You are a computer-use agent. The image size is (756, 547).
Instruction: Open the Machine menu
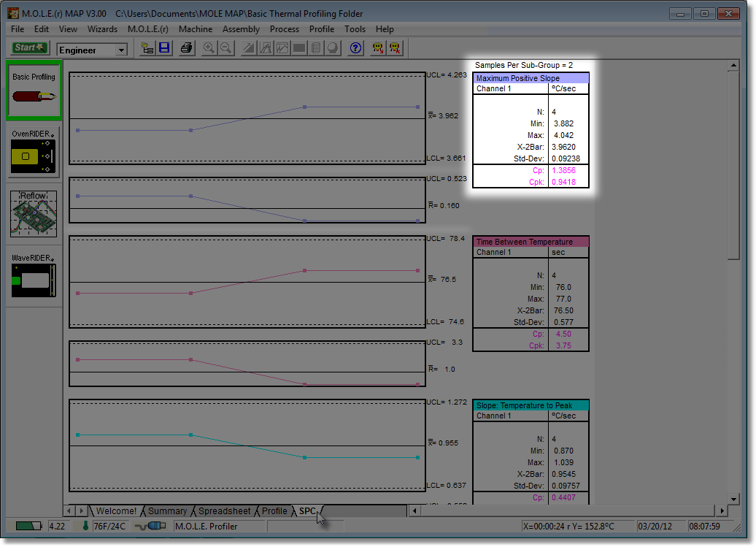click(196, 29)
